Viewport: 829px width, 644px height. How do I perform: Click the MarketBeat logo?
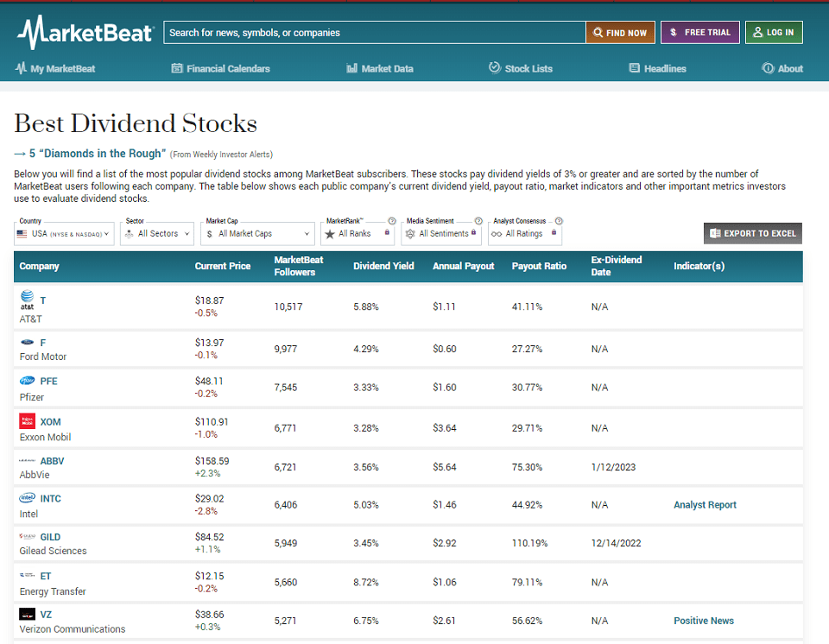click(85, 32)
